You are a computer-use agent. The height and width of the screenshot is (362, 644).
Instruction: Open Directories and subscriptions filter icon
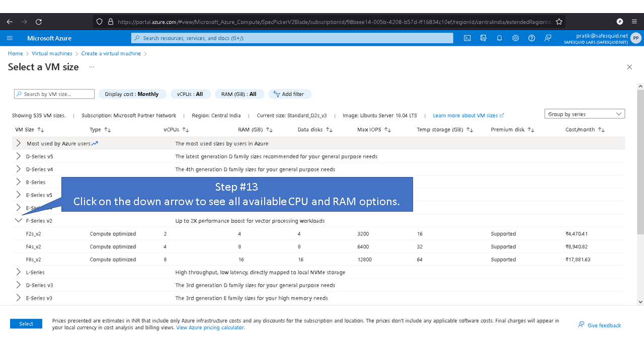[484, 38]
